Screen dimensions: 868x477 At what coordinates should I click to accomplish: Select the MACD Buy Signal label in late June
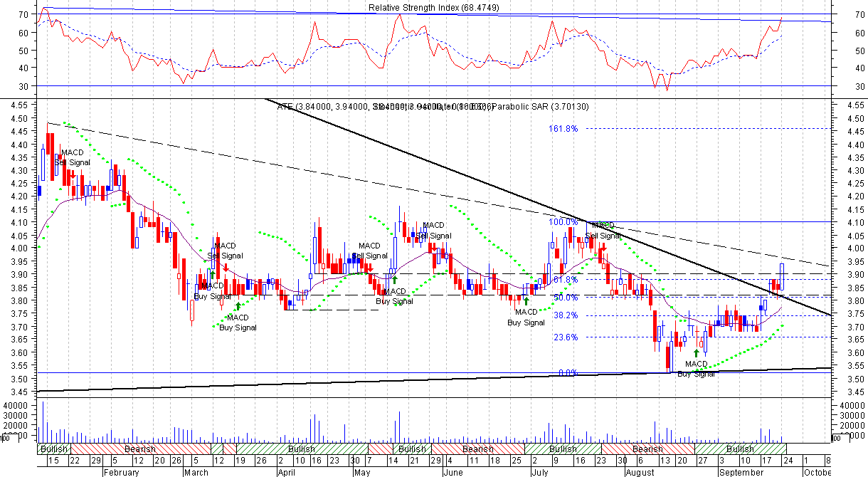(526, 318)
